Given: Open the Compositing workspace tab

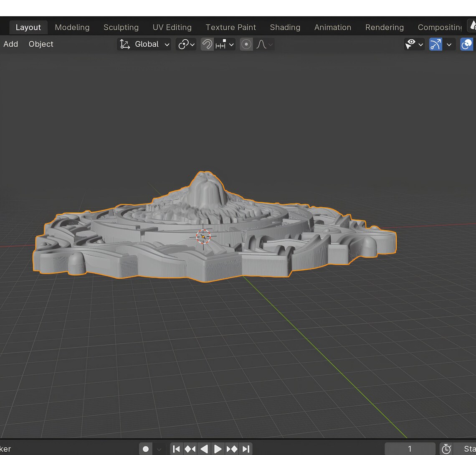Looking at the screenshot, I should click(440, 27).
